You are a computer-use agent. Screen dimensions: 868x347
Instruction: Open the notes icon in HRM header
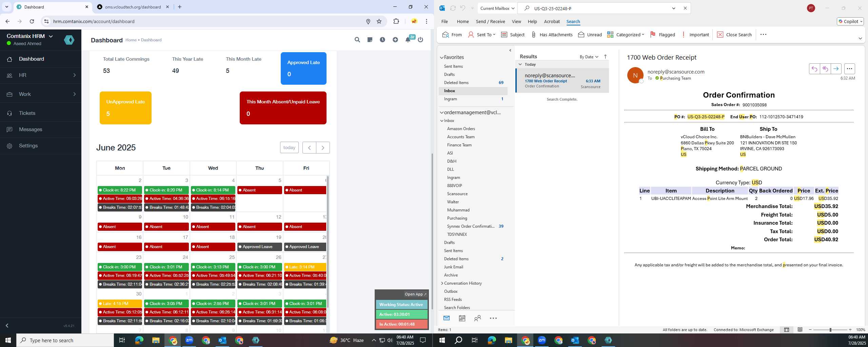(x=370, y=40)
